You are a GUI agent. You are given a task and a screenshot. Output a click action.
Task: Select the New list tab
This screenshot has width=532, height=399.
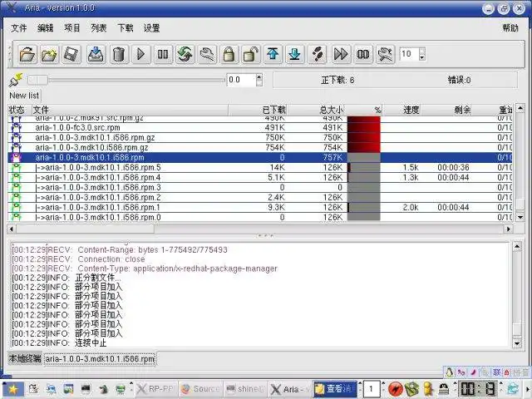24,96
